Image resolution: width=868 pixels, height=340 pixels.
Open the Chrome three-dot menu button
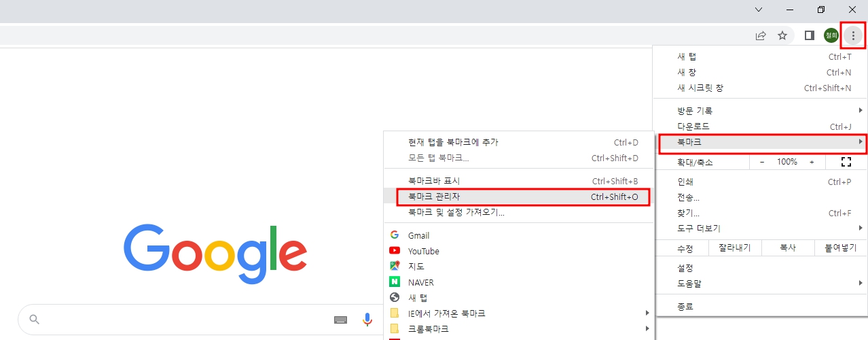(853, 35)
